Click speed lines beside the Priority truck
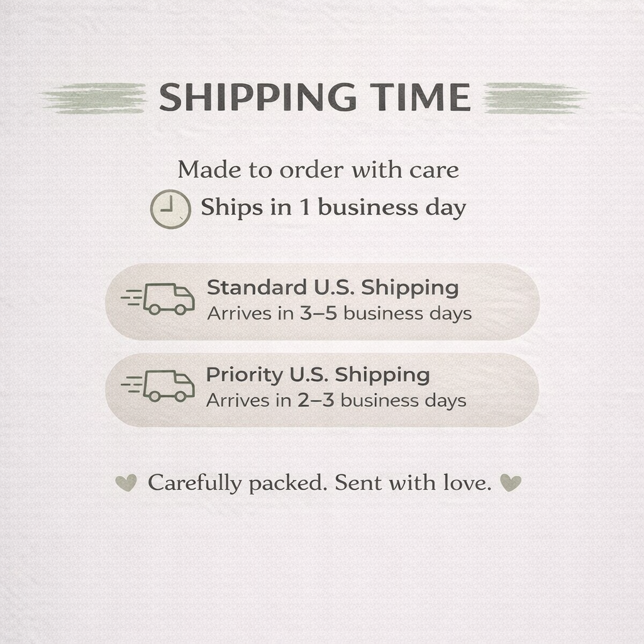Screen dimensions: 644x644 (131, 385)
